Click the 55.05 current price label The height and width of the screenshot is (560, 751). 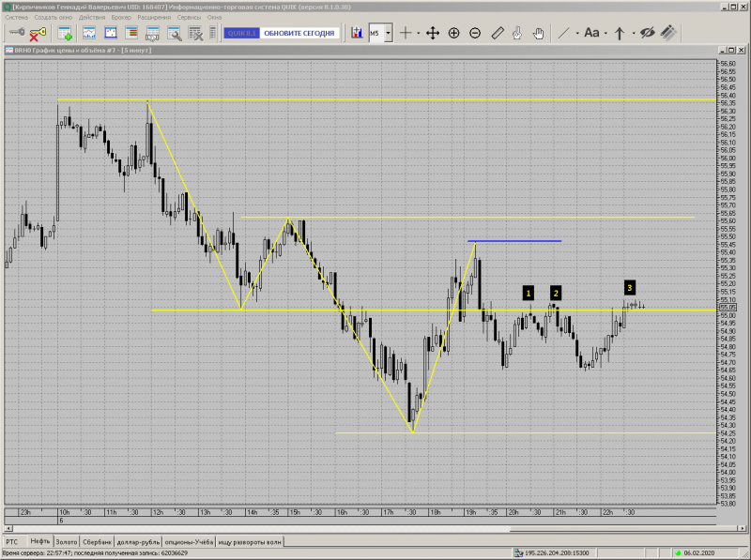click(728, 308)
